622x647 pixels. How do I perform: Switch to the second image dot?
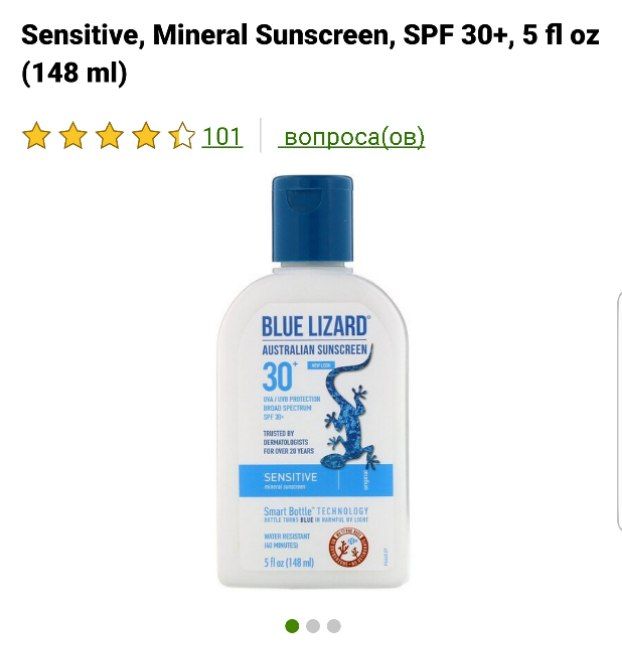313,626
